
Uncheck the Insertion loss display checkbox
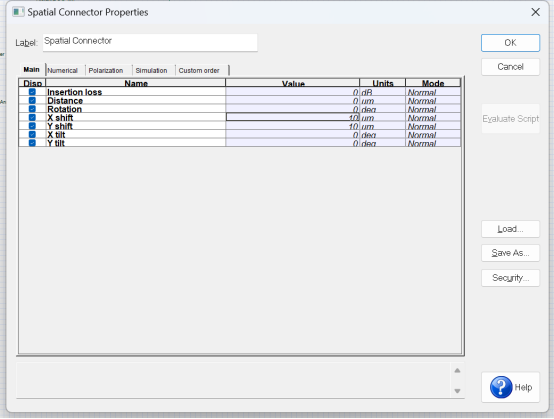pos(32,92)
